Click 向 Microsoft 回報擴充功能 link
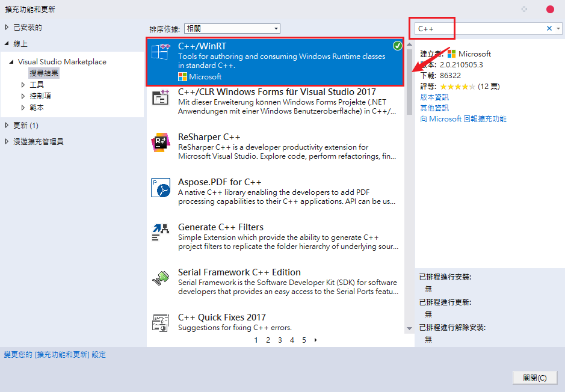565x392 pixels. click(x=463, y=119)
